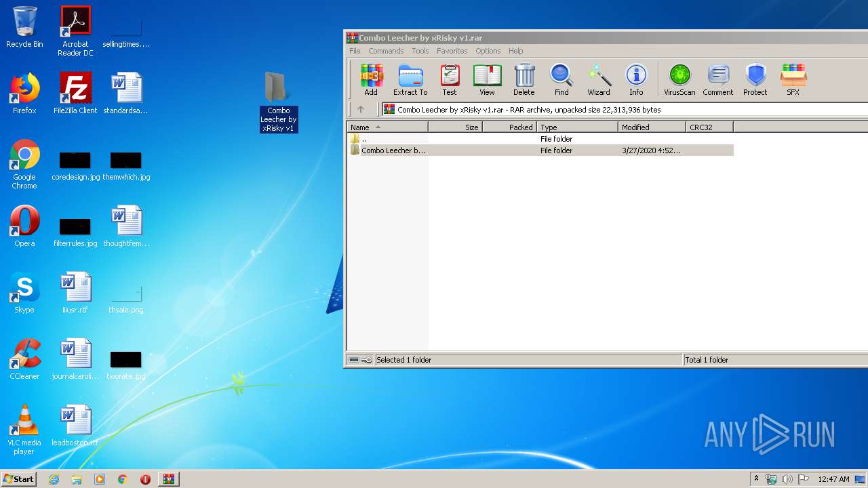This screenshot has height=488, width=868.
Task: Select the sellingtimes desktop file
Action: [126, 32]
